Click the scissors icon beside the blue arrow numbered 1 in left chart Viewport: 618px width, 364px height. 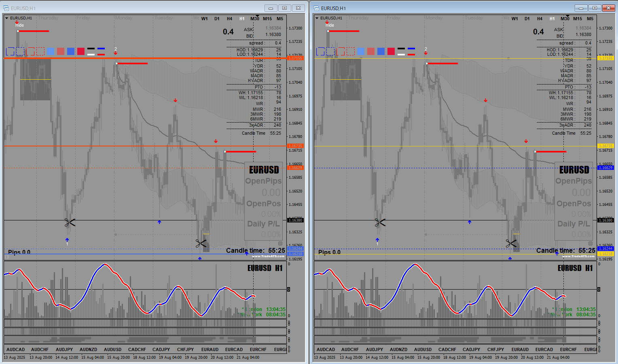(70, 222)
